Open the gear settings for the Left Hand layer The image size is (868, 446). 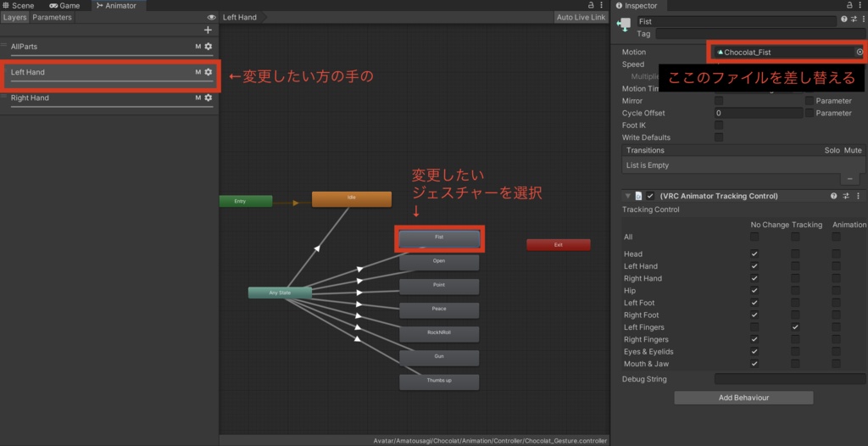[x=209, y=72]
